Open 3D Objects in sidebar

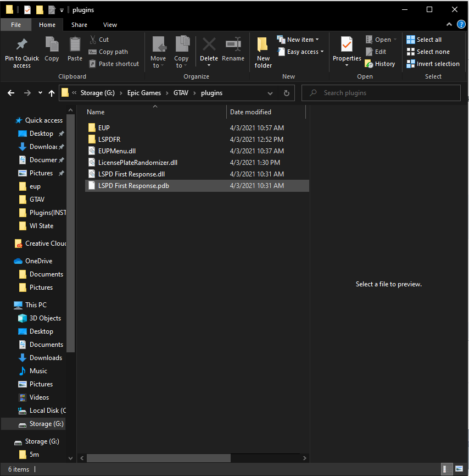click(x=40, y=318)
